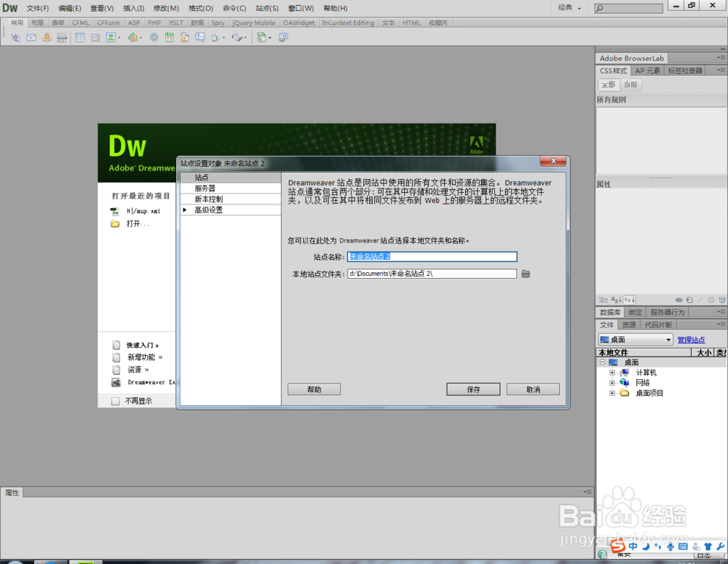Click the 取消 button

pyautogui.click(x=533, y=389)
